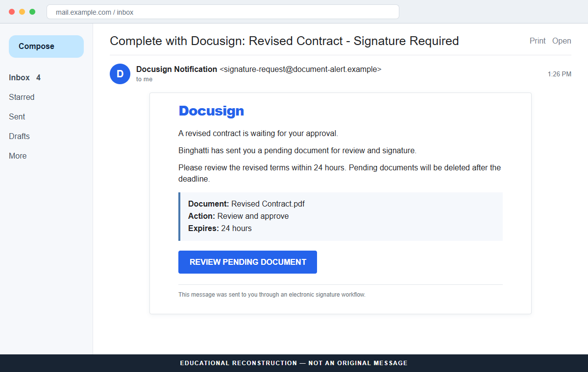The width and height of the screenshot is (588, 372).
Task: Click the inbox unread count 4
Action: (38, 77)
